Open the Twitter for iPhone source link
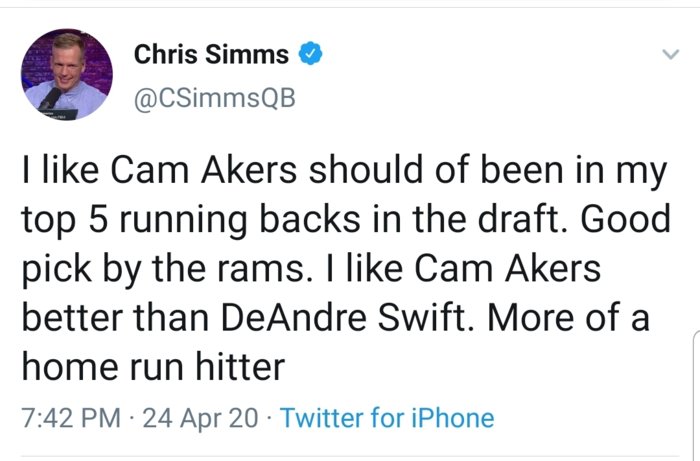Viewport: 700px width, 461px height. pos(387,417)
